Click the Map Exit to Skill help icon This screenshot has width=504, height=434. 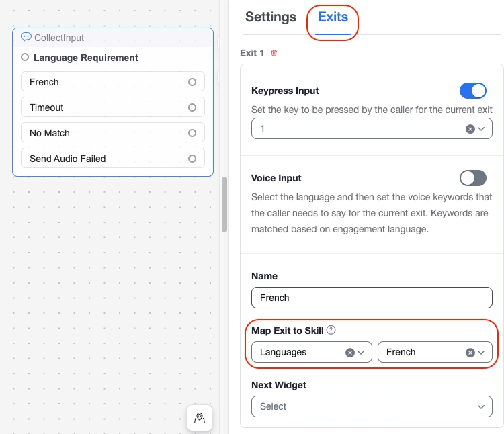coord(331,330)
